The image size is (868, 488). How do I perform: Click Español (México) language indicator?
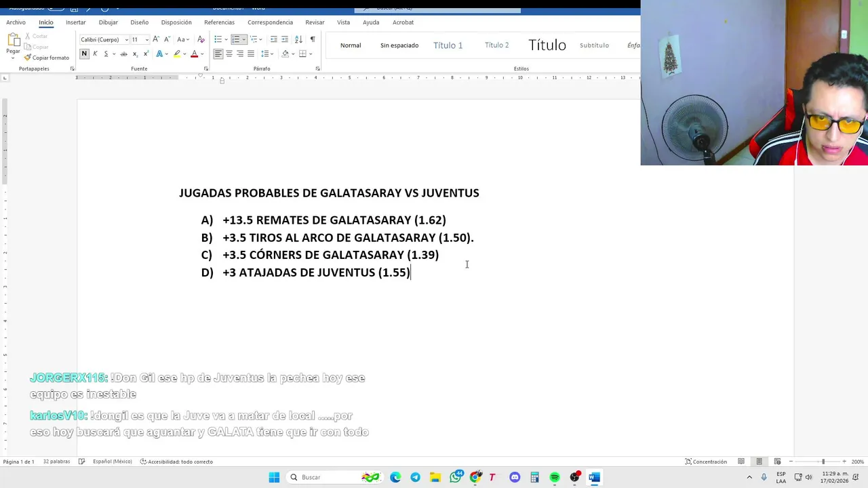pos(112,462)
